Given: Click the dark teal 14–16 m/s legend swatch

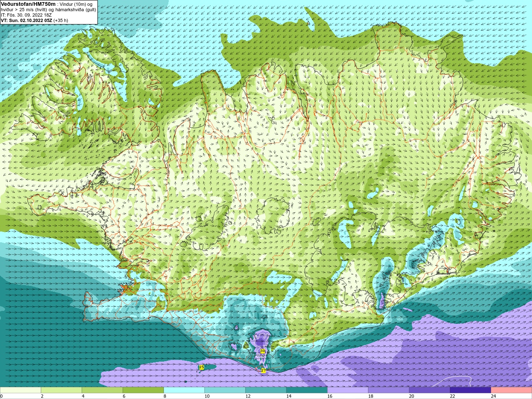Looking at the screenshot, I should tap(307, 390).
